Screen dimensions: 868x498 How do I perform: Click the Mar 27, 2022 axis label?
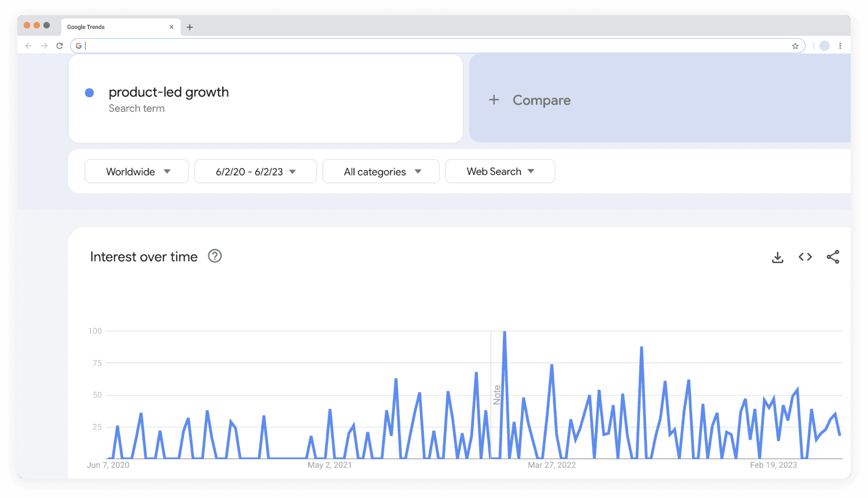pyautogui.click(x=551, y=465)
